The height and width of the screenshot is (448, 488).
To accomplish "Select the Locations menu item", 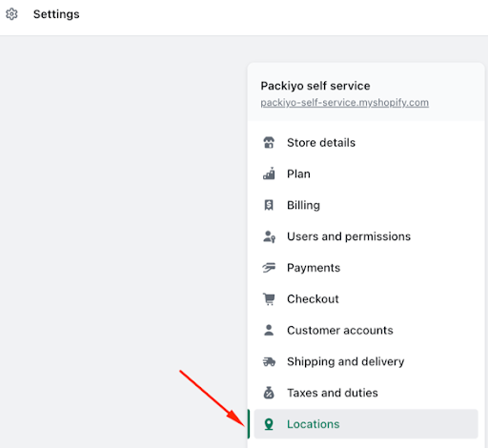I will (x=366, y=424).
